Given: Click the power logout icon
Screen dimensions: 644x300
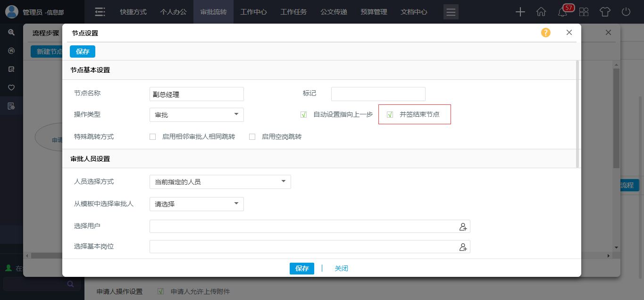Looking at the screenshot, I should 626,12.
